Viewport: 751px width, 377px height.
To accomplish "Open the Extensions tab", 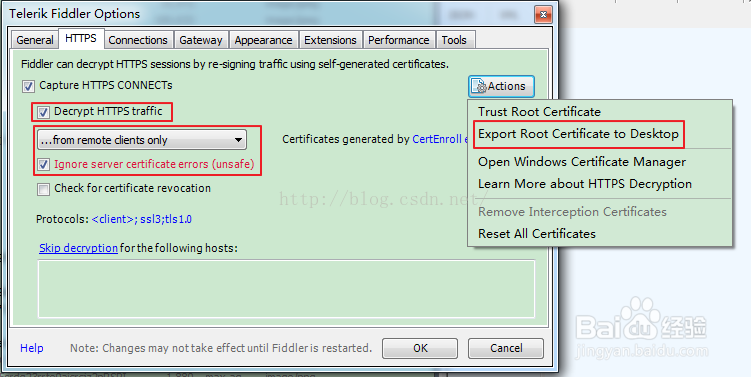I will [330, 40].
